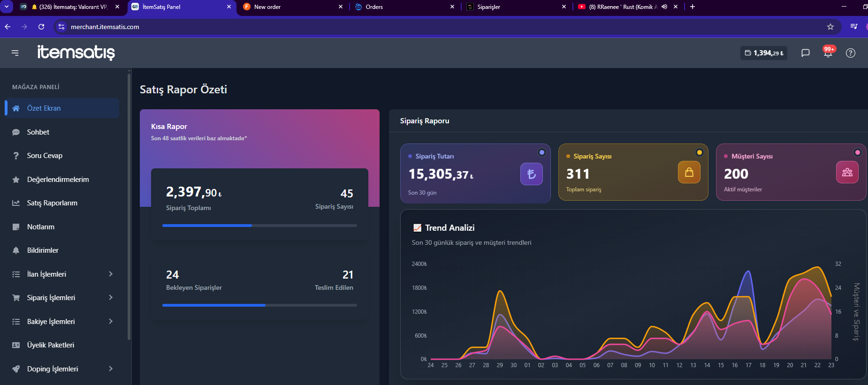Click the 1,394.29 balance button
This screenshot has height=385, width=868.
tap(764, 53)
